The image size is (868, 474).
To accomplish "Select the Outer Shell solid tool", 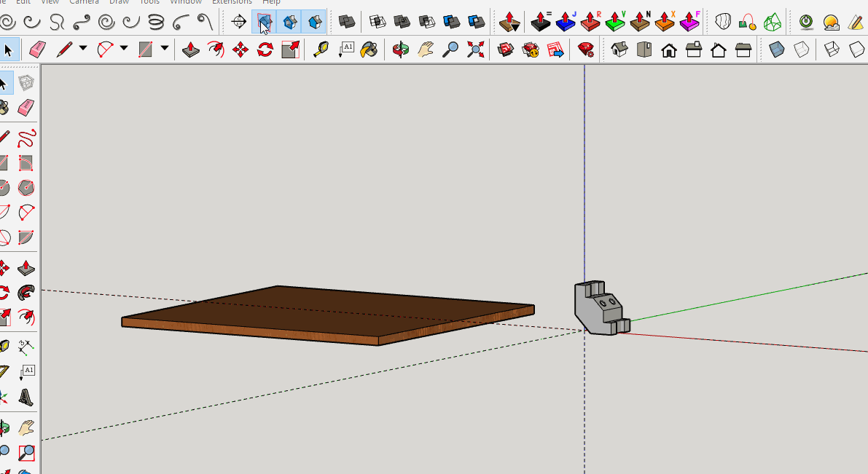I will pyautogui.click(x=347, y=22).
